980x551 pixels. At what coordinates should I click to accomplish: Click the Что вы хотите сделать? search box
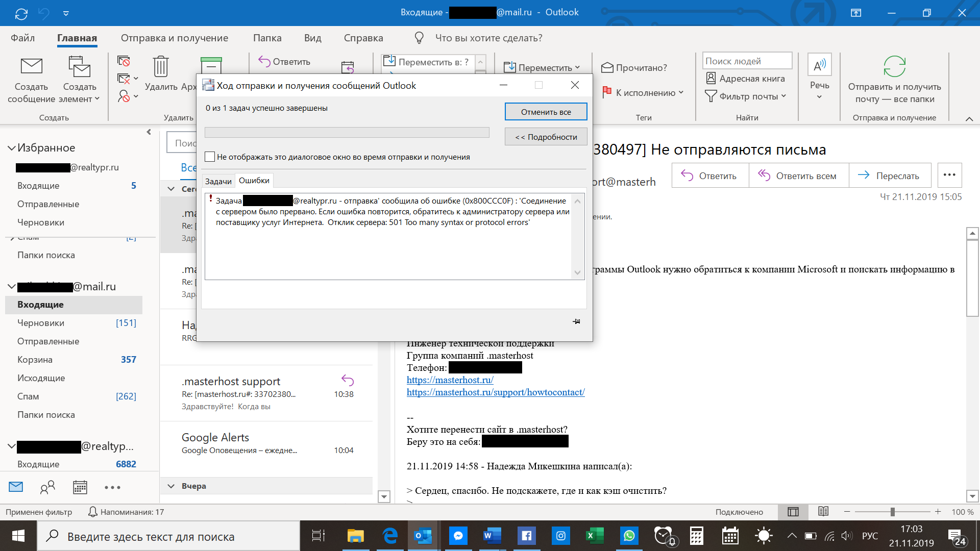pos(488,38)
